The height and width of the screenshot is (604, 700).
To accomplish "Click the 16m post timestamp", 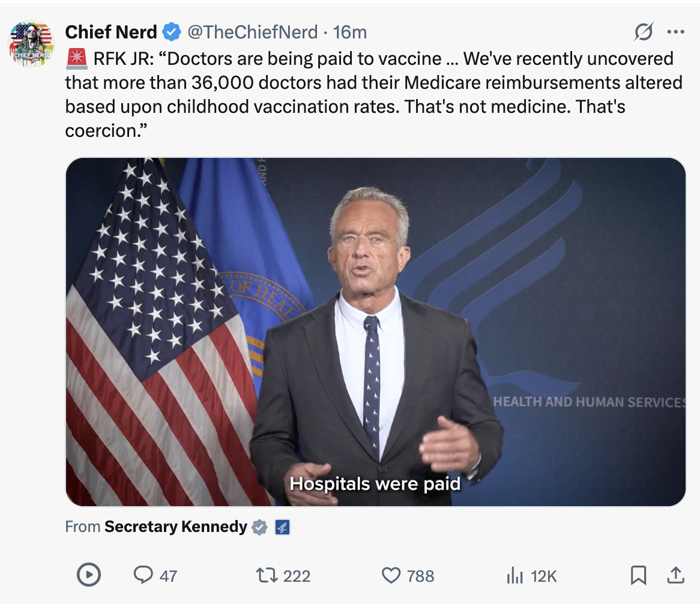I will point(350,32).
